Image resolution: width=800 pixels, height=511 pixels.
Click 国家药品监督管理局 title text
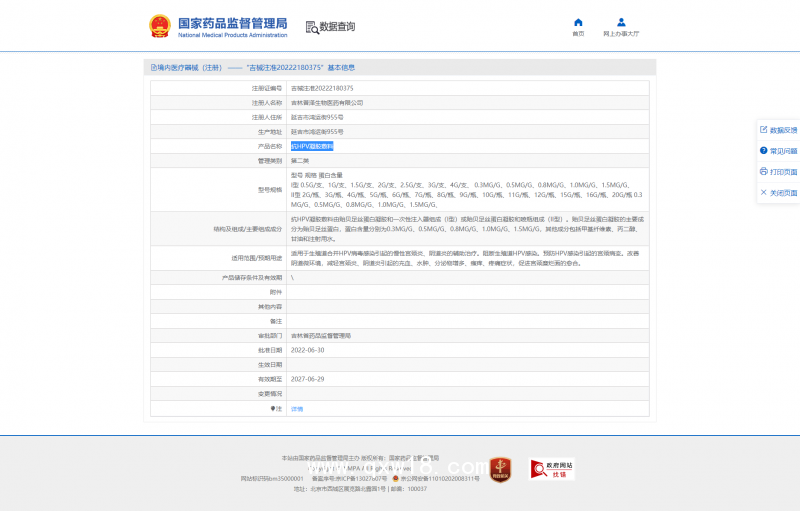[x=233, y=23]
